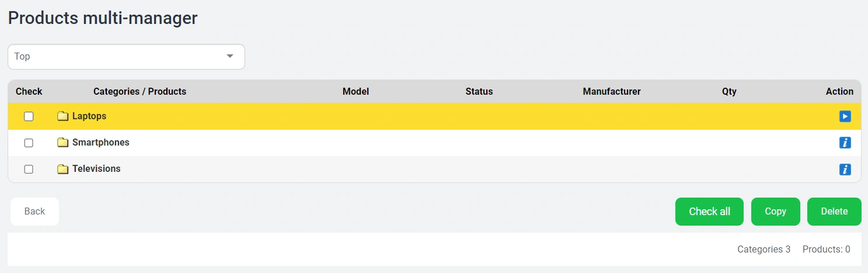Tick the Televisions row checkbox
868x273 pixels.
coord(29,170)
